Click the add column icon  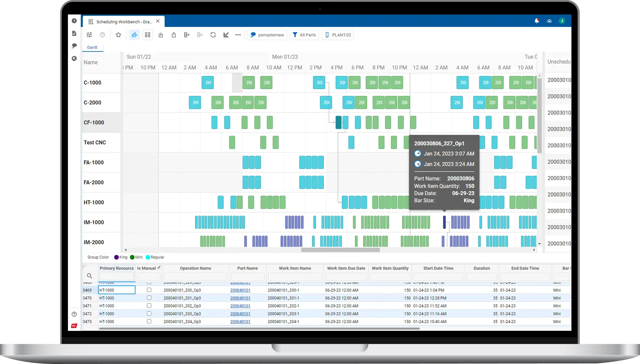pos(187,35)
